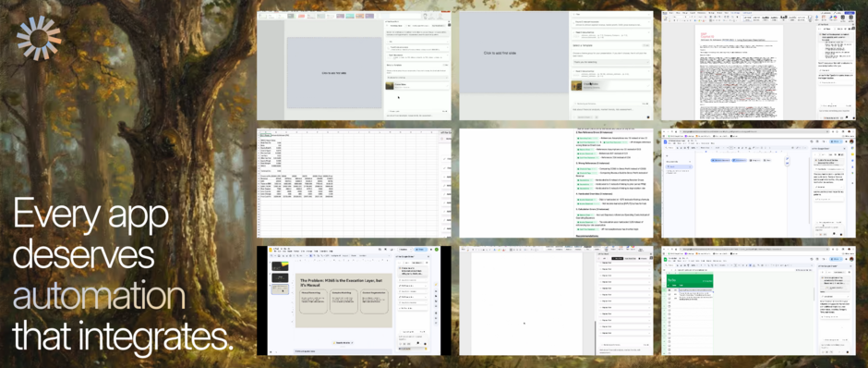The width and height of the screenshot is (868, 368).
Task: Open the theme group dropdown in top-middle panel
Action: [x=610, y=62]
